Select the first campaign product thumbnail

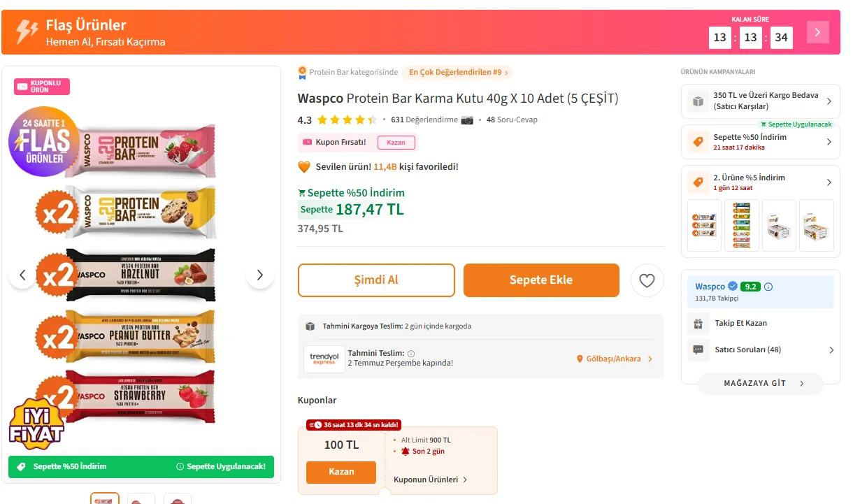705,226
